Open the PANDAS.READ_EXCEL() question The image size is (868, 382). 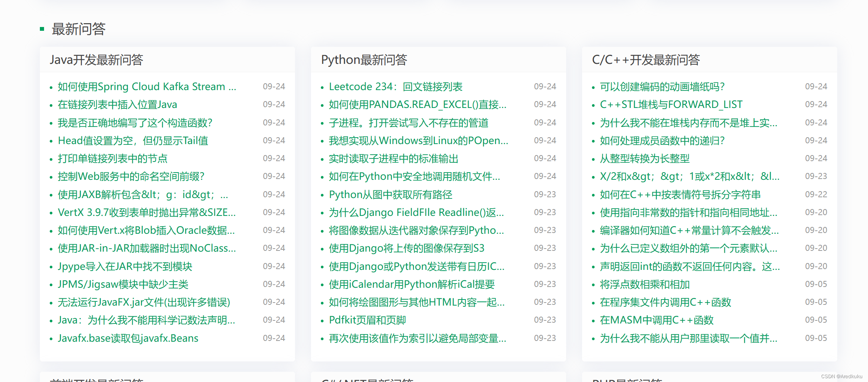point(418,105)
